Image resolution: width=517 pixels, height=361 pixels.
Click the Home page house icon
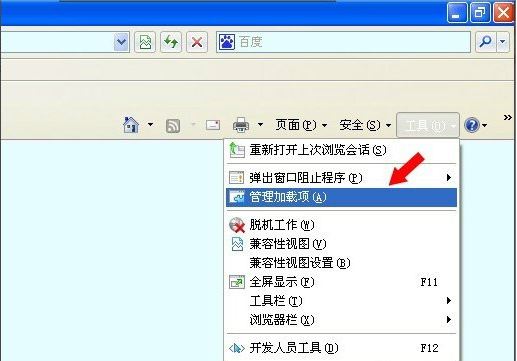(x=131, y=125)
